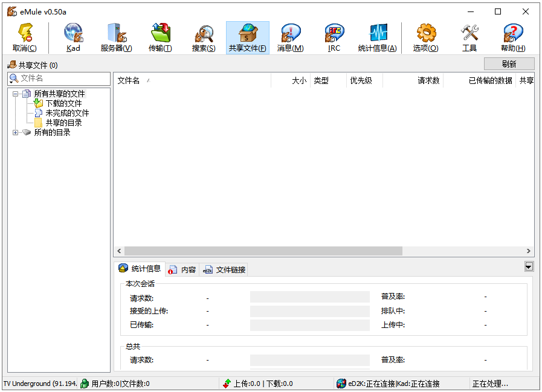Collapse the 所有共享的文件 tree node
Viewport: 542px width, 392px height.
pyautogui.click(x=15, y=94)
